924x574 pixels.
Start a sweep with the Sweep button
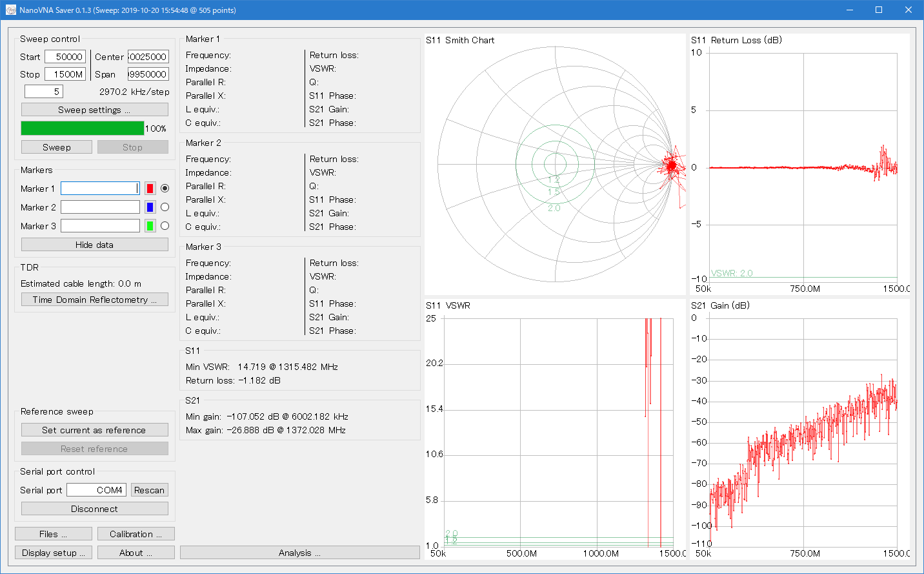[57, 147]
